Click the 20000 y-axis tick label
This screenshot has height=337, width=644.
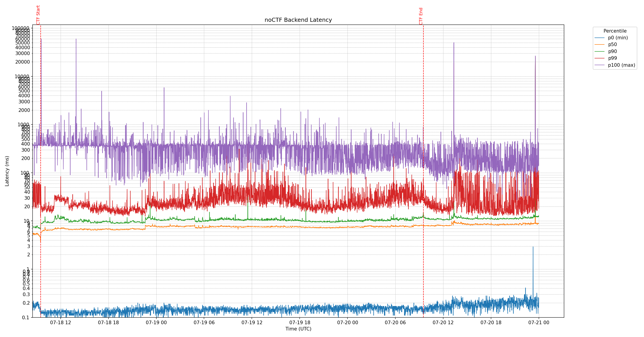(x=22, y=62)
